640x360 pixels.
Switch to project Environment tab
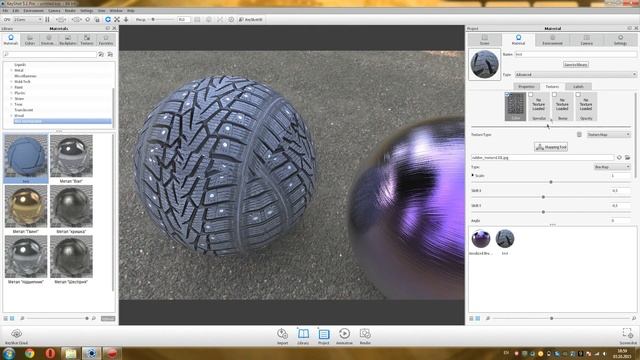pyautogui.click(x=552, y=40)
